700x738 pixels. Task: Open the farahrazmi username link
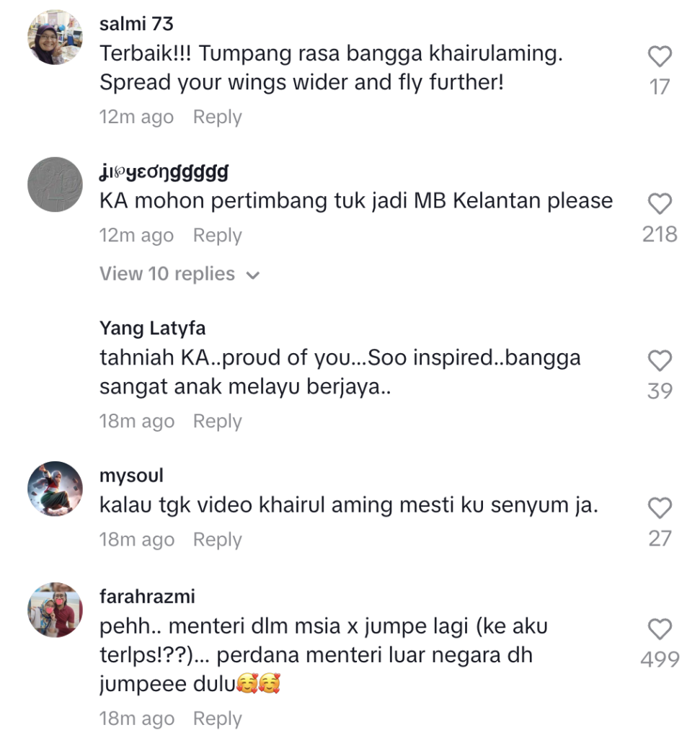click(147, 596)
